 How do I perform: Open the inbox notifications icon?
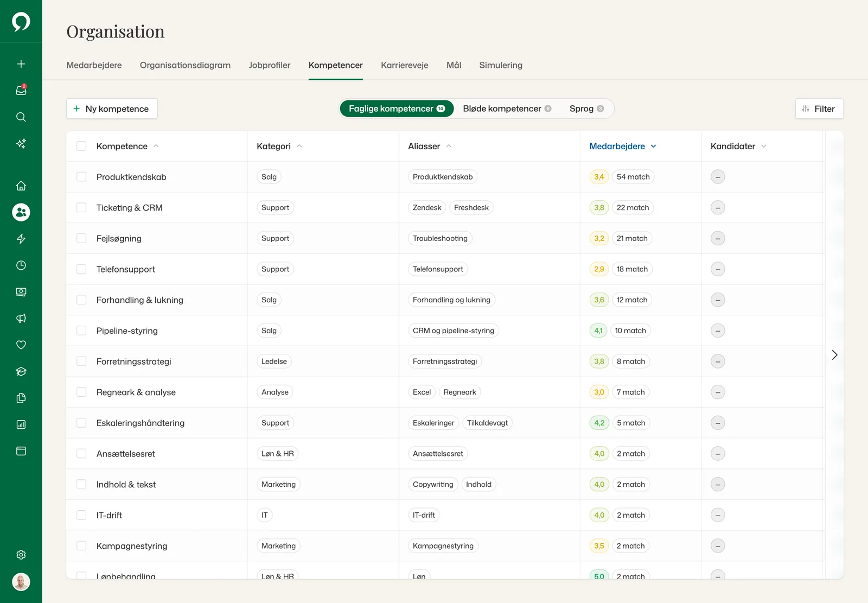point(21,91)
